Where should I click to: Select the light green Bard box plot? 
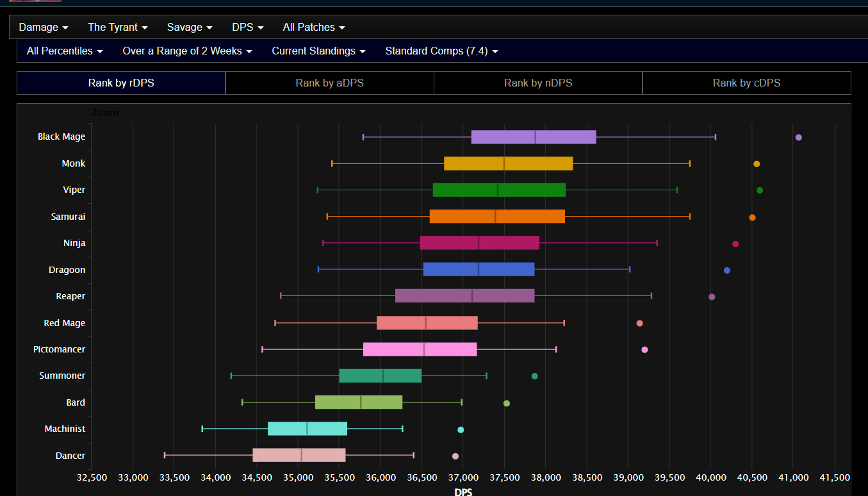point(359,402)
